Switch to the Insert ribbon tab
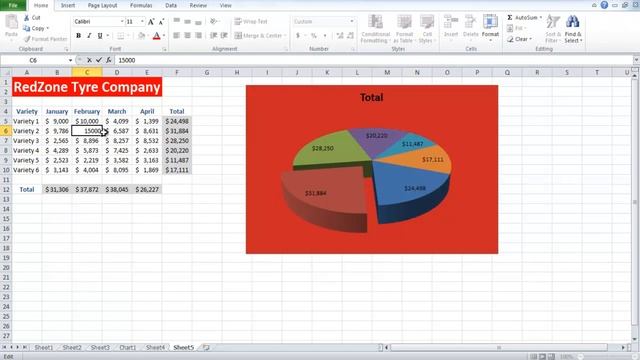The width and height of the screenshot is (640, 360). pos(68,5)
